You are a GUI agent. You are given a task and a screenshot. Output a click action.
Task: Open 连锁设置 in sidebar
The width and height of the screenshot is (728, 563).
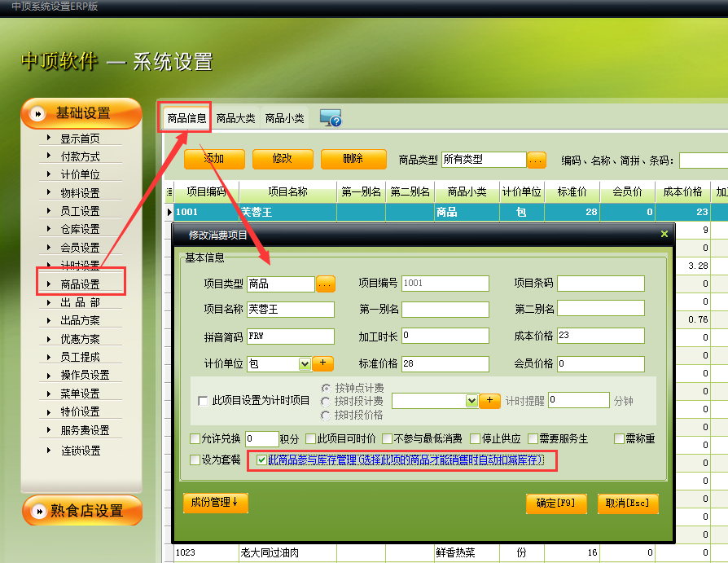[81, 451]
